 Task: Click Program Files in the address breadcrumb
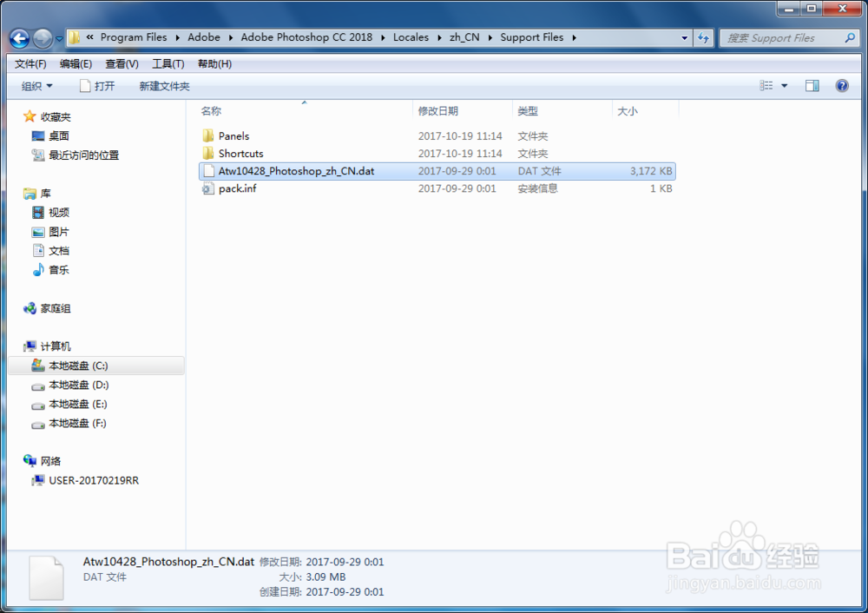(x=134, y=37)
